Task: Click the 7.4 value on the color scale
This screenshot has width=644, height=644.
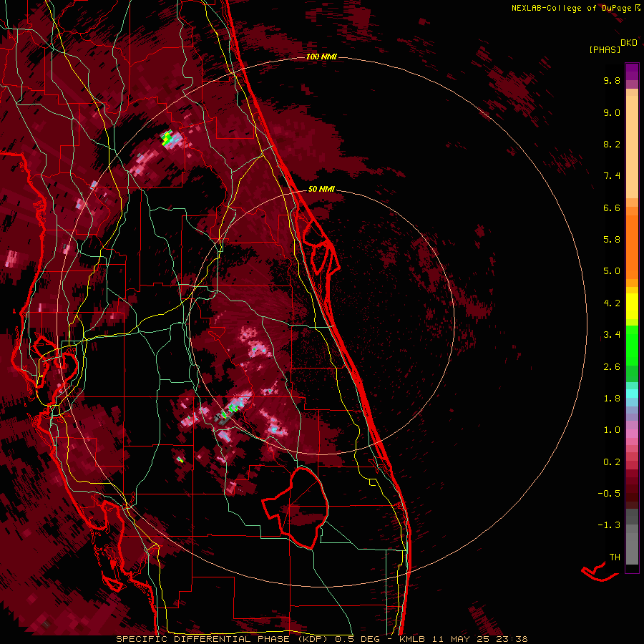Action: pyautogui.click(x=612, y=176)
